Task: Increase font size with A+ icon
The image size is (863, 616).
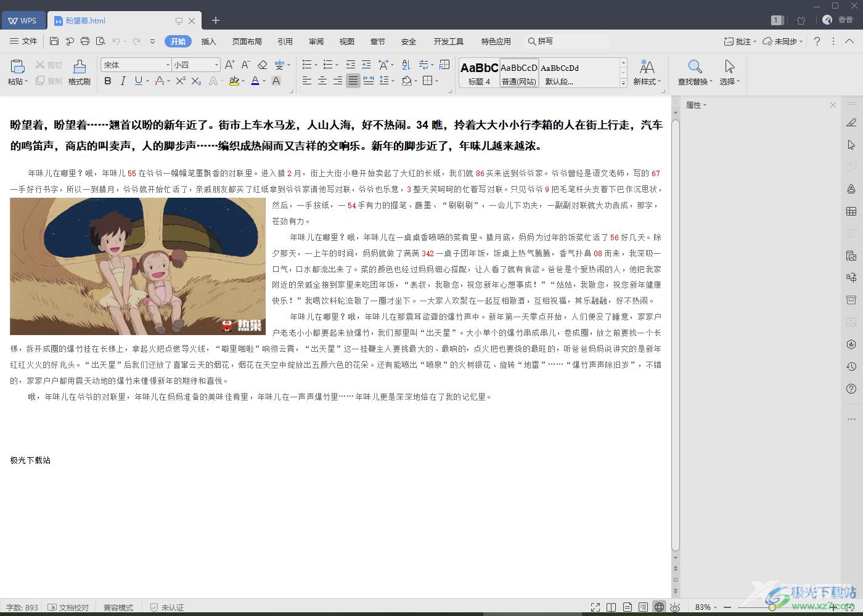Action: pyautogui.click(x=229, y=65)
